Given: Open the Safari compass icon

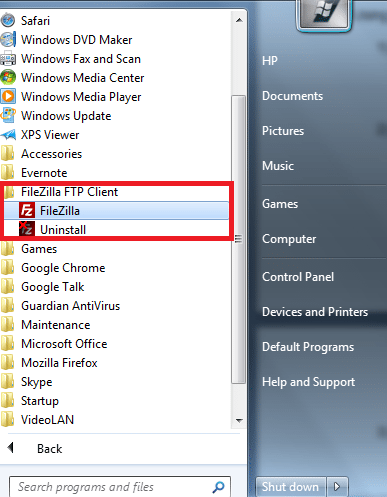Looking at the screenshot, I should (8, 21).
